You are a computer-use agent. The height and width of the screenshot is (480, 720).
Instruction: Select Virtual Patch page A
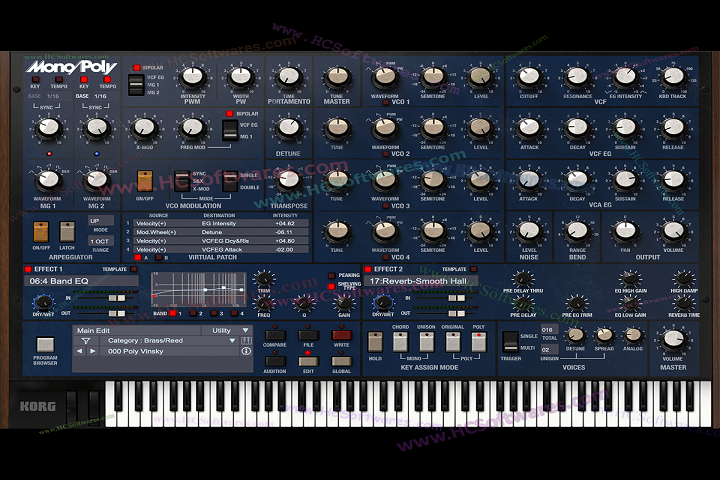click(x=137, y=258)
